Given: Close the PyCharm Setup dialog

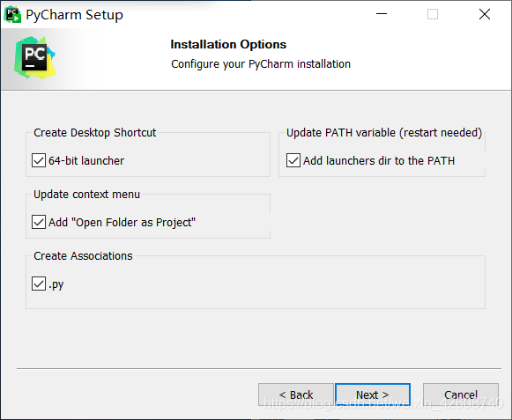Looking at the screenshot, I should click(485, 14).
